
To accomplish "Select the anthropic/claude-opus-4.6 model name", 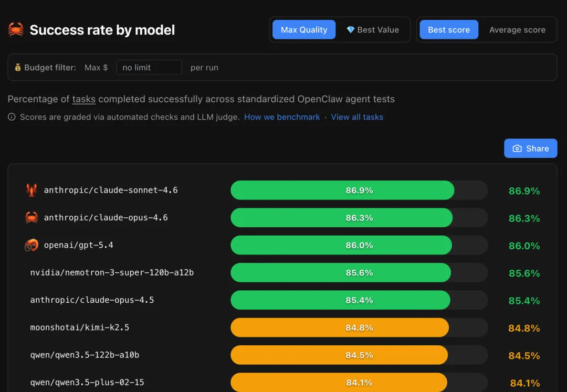I will pos(106,217).
